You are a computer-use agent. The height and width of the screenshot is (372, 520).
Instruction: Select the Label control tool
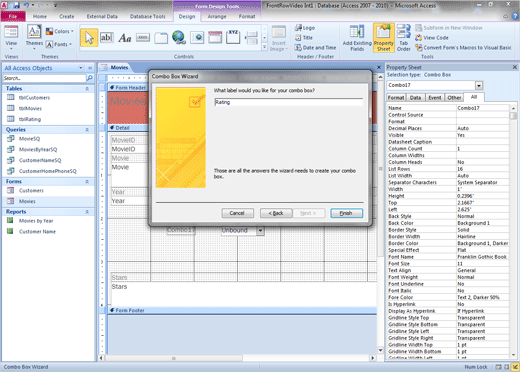coord(125,38)
